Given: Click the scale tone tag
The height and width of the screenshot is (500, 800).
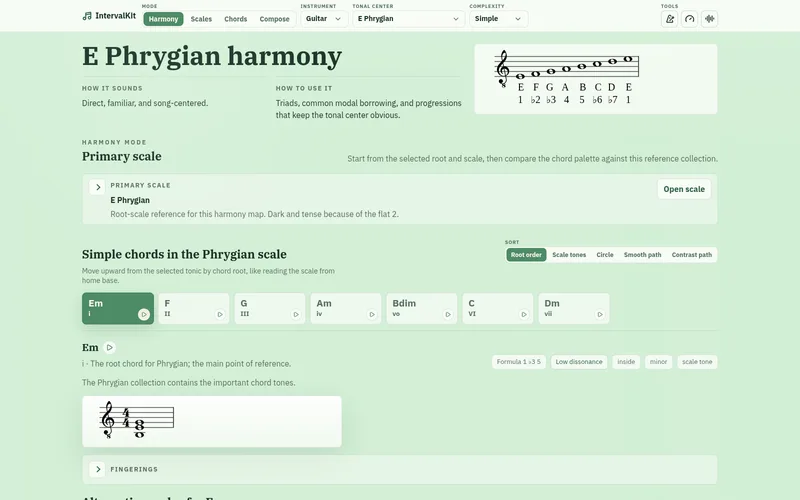Looking at the screenshot, I should (x=697, y=362).
